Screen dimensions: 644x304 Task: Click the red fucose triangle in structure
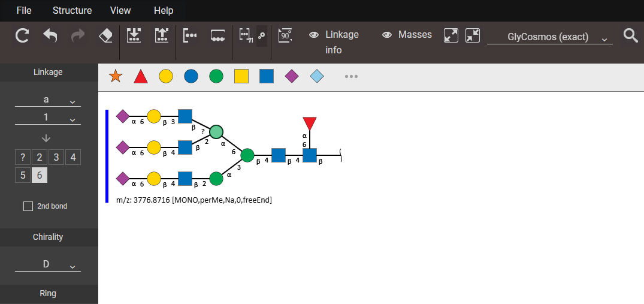(x=309, y=124)
